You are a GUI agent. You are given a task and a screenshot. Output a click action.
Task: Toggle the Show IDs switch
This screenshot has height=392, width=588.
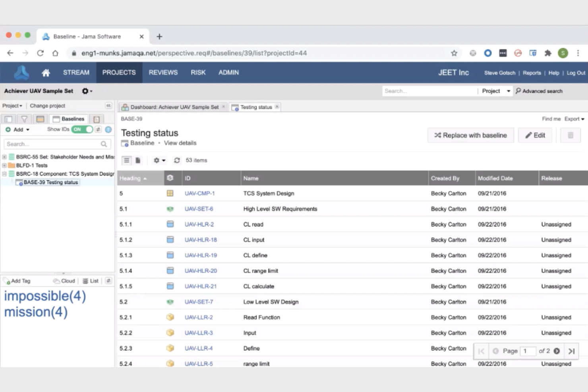82,129
